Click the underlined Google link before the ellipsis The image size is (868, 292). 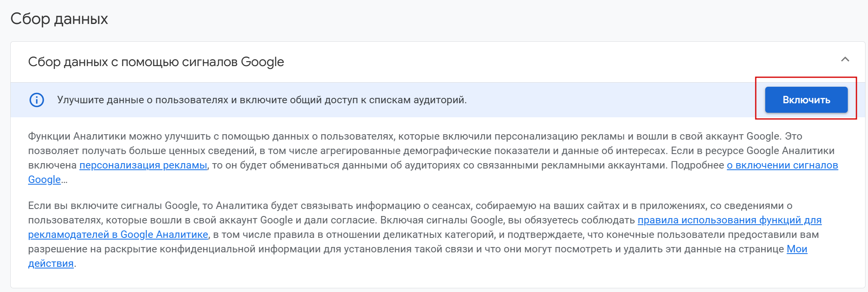tap(44, 180)
